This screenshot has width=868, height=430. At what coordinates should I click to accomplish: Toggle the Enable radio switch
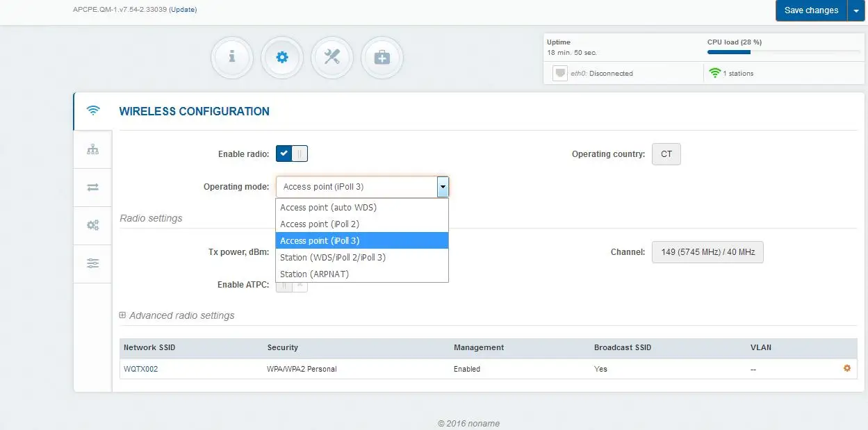point(291,154)
